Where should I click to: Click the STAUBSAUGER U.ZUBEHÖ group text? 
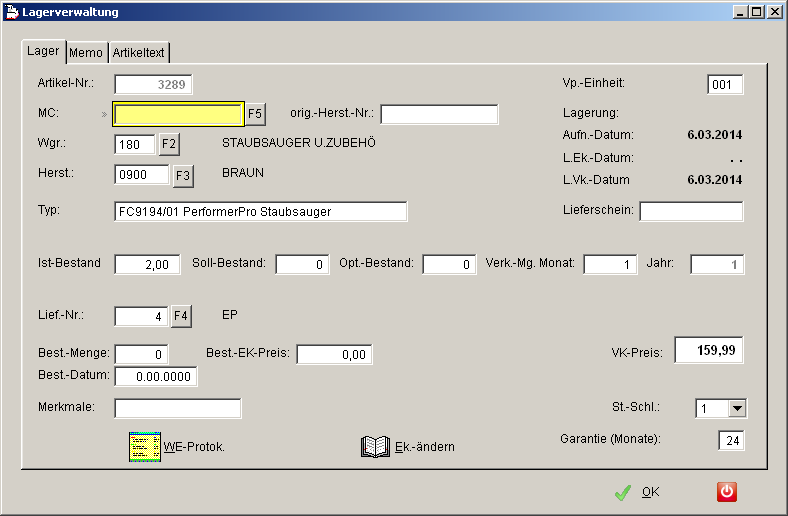tap(299, 143)
